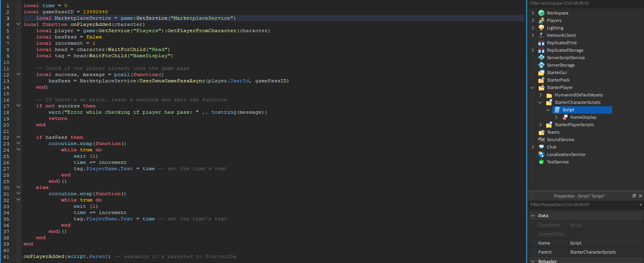
Task: Expand the NetworkClient node
Action: click(533, 35)
